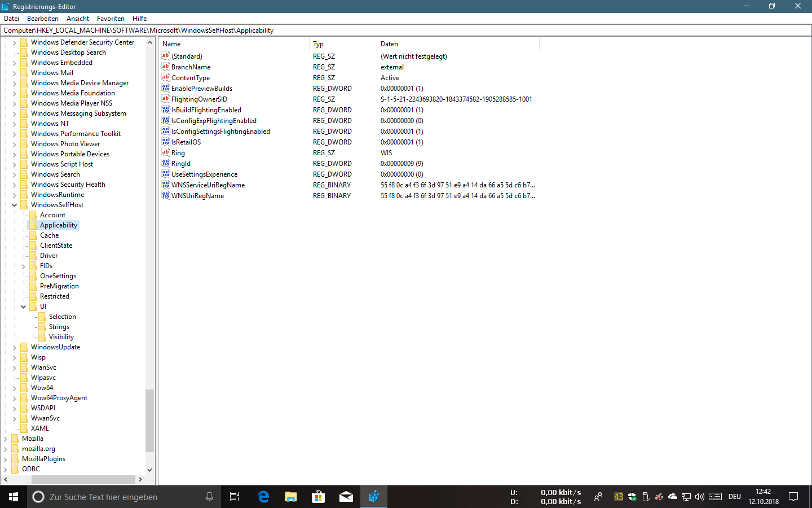
Task: Click the OneDrive cloud tray icon
Action: pyautogui.click(x=673, y=497)
